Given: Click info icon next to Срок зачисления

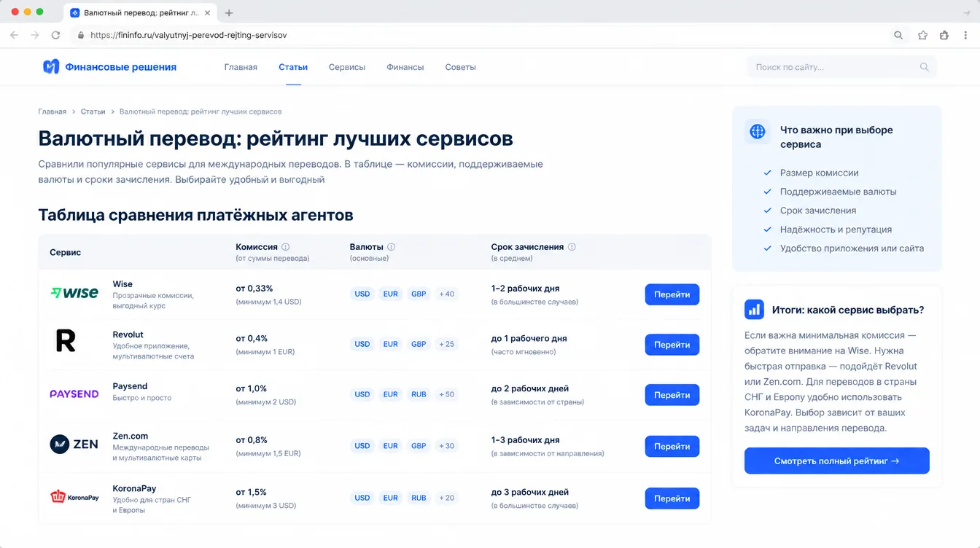Looking at the screenshot, I should click(x=572, y=247).
